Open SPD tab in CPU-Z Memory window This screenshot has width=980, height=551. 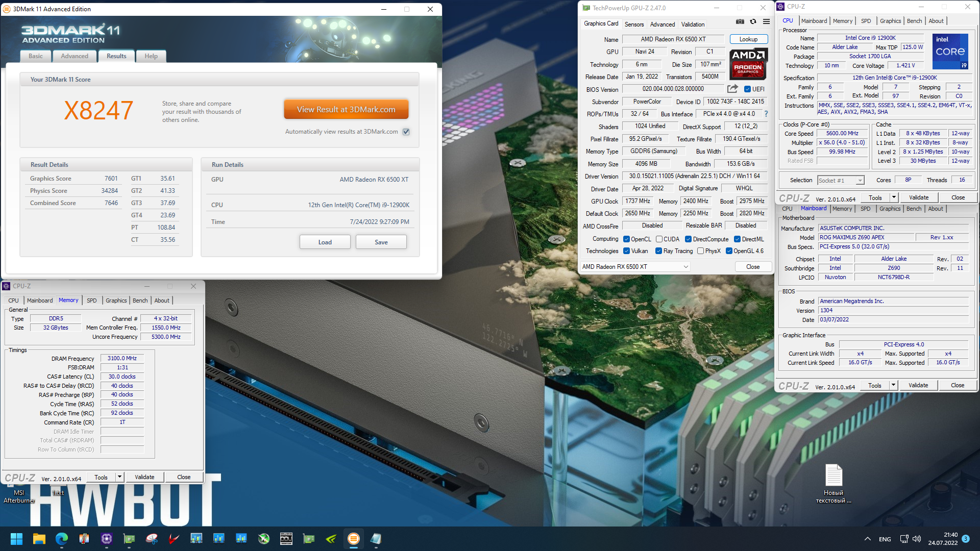[91, 300]
